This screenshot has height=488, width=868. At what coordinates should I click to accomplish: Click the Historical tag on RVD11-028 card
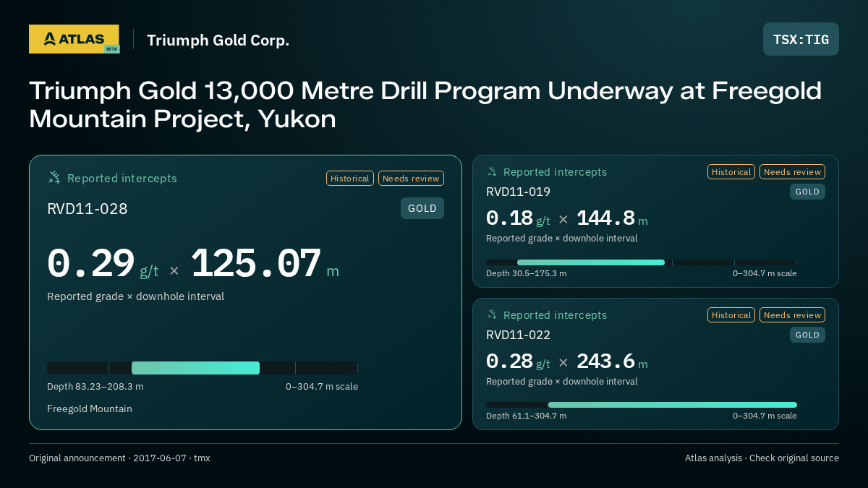[x=350, y=179]
